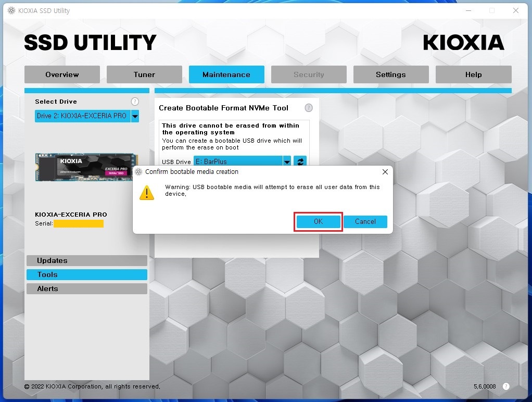Click the 5.6.0008 version number
Screen dimensions: 532x402
pos(485,386)
